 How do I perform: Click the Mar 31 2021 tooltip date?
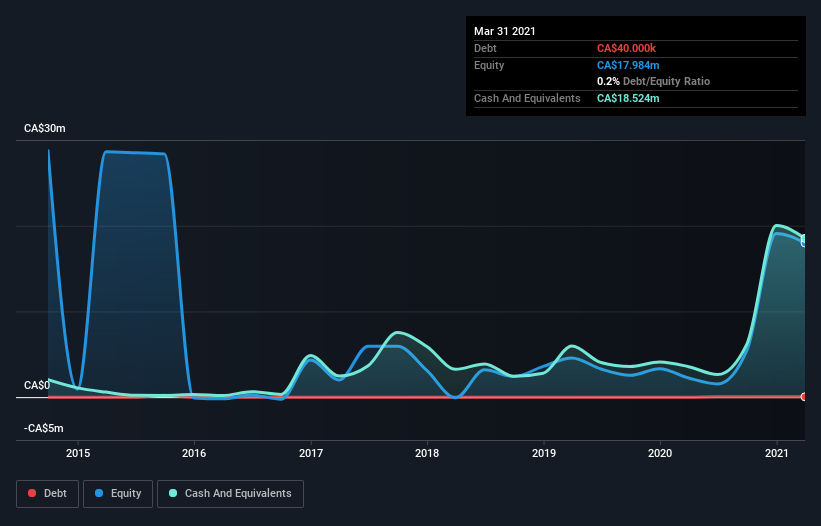pos(505,31)
